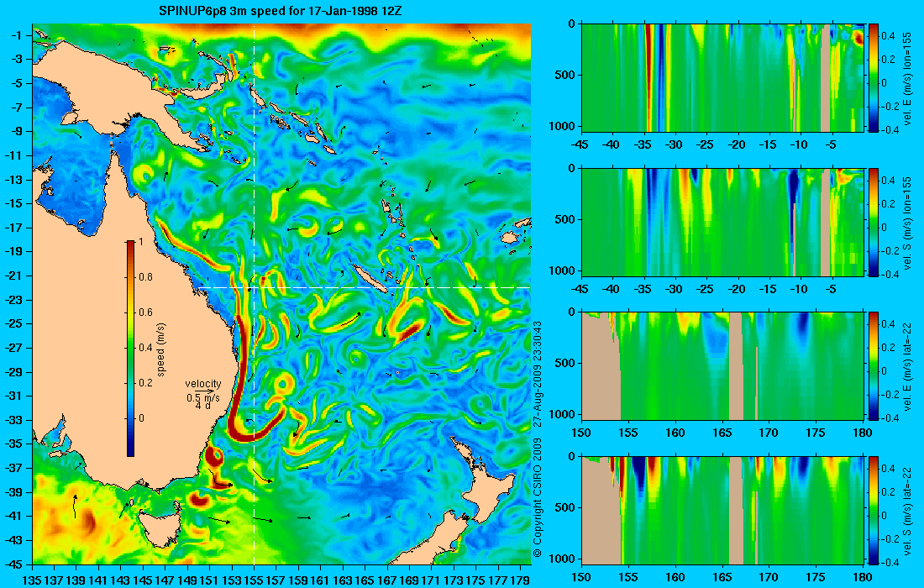The height and width of the screenshot is (588, 924).
Task: Click the large brown land block in the vel. E lat=-22 panel
Action: [600, 366]
